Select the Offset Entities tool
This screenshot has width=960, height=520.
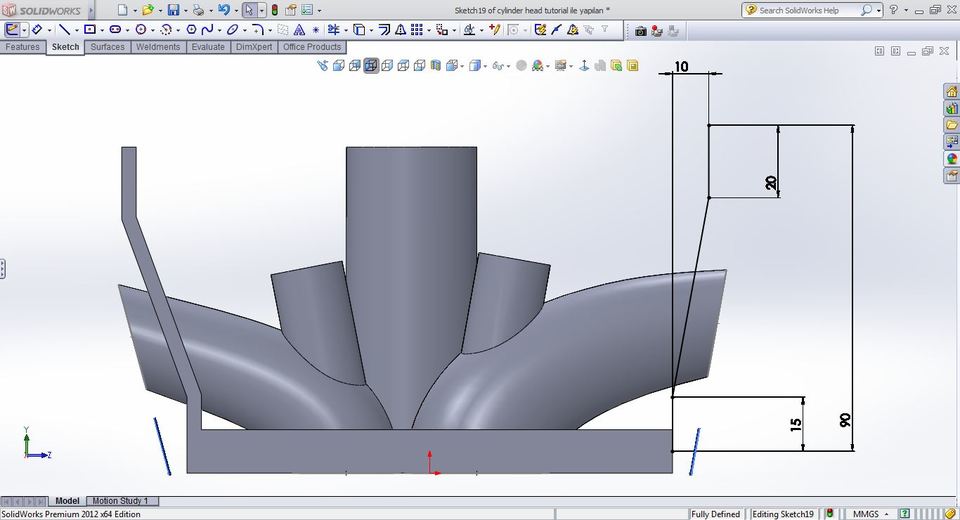tap(384, 29)
